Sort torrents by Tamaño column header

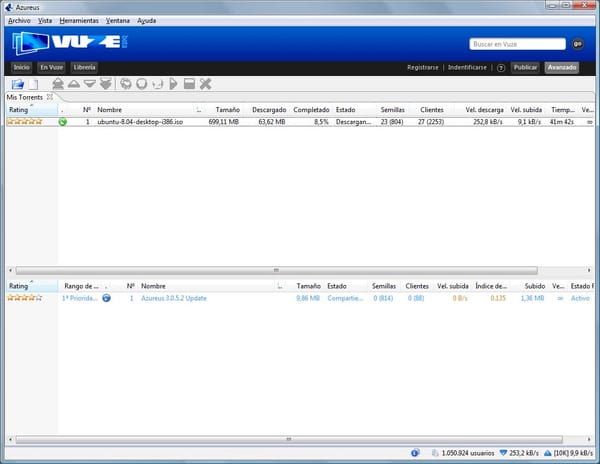(x=227, y=109)
